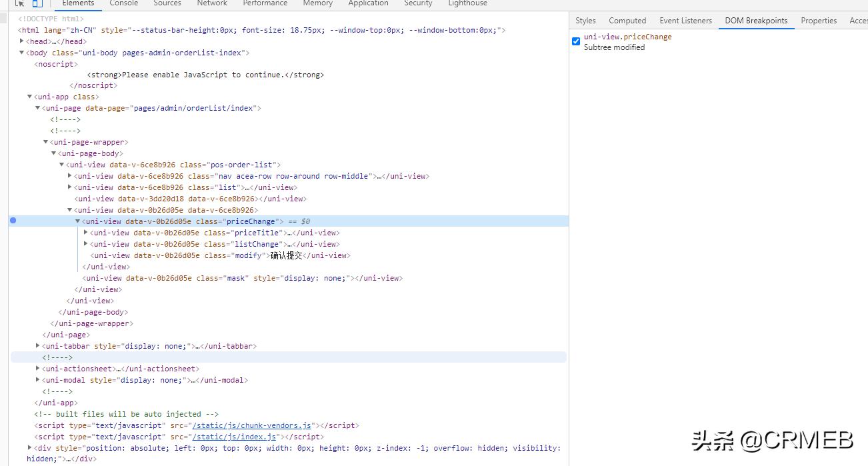Switch to the Styles pane tab
Screen dimensions: 868x466
tap(585, 21)
